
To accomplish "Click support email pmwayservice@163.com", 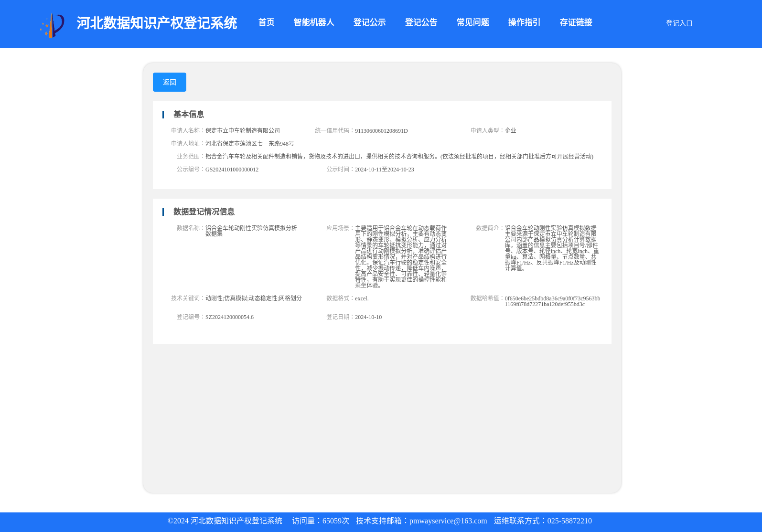I will pyautogui.click(x=448, y=521).
